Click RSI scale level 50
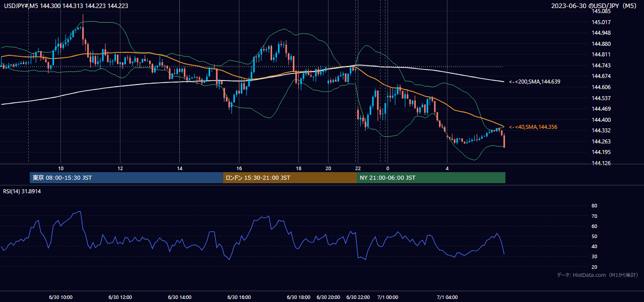The width and height of the screenshot is (644, 302). (x=594, y=236)
